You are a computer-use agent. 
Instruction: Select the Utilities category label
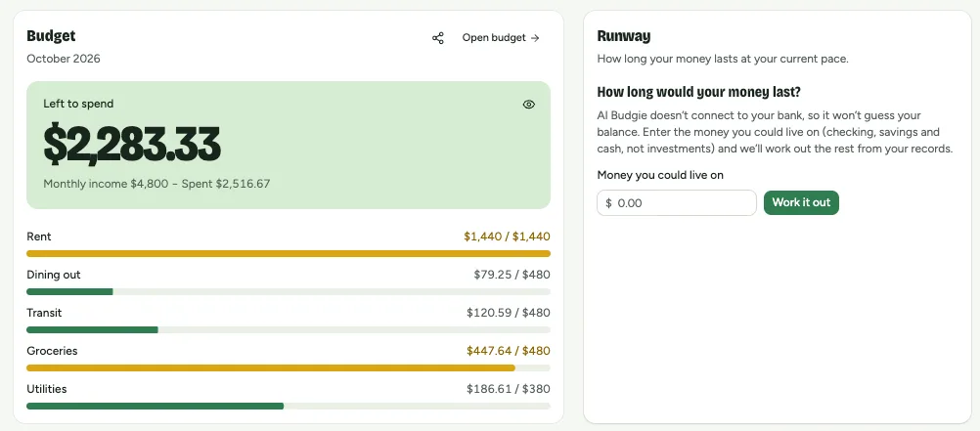[x=46, y=389]
